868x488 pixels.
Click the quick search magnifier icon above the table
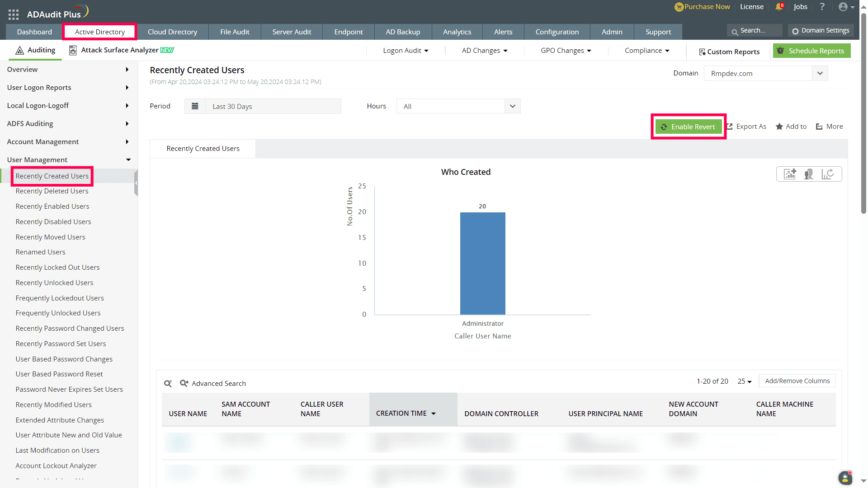[168, 384]
